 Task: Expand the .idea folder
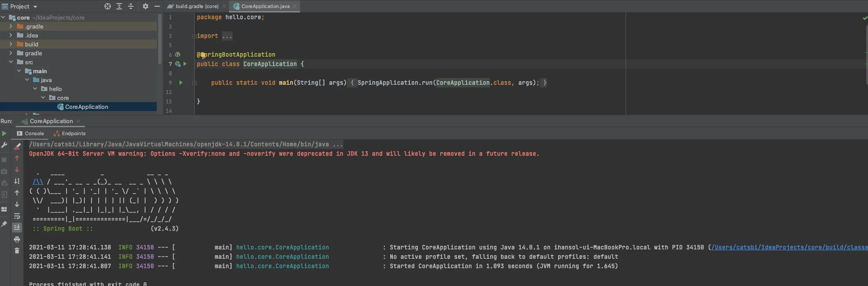tap(11, 35)
